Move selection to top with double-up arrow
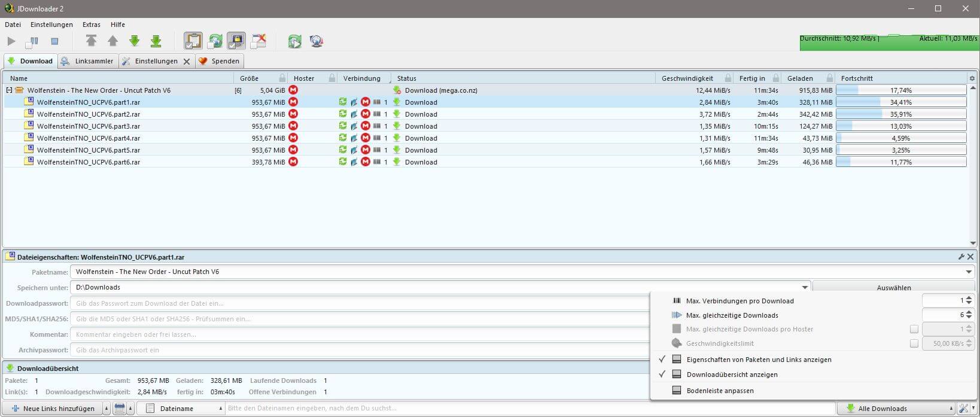The height and width of the screenshot is (417, 980). pyautogui.click(x=91, y=41)
